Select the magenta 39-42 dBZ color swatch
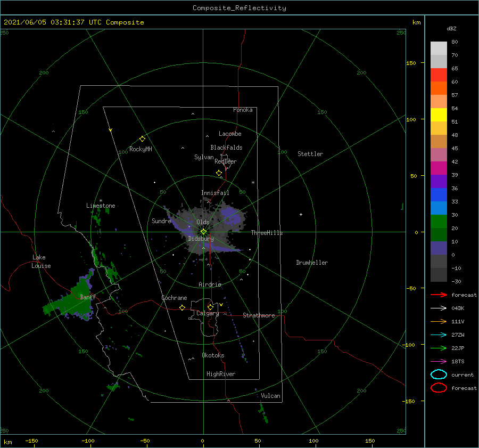 [439, 168]
